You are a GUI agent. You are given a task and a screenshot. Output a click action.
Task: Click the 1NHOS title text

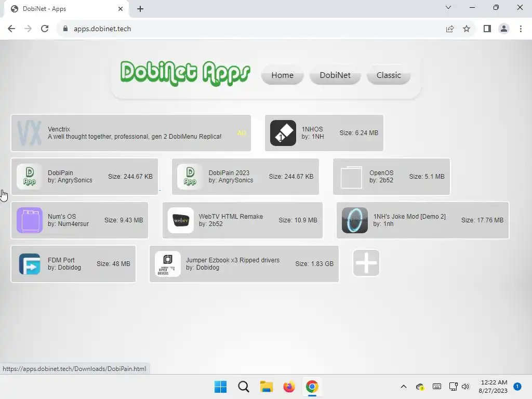click(312, 129)
